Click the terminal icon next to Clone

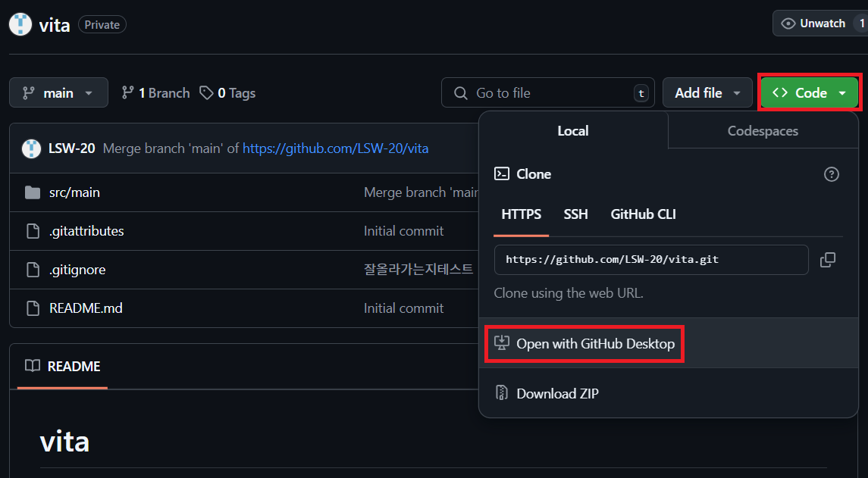[x=502, y=173]
